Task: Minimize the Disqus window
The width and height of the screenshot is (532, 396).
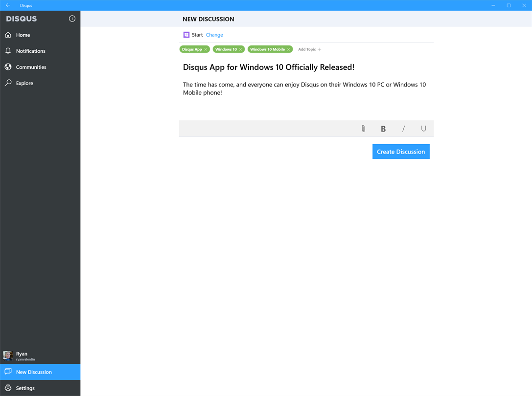Action: coord(493,5)
